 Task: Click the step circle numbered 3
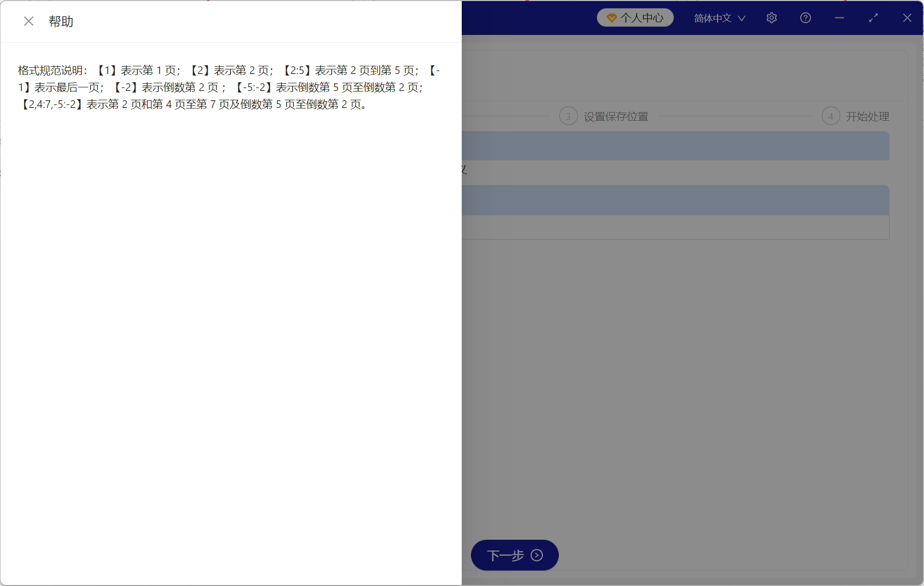point(568,116)
